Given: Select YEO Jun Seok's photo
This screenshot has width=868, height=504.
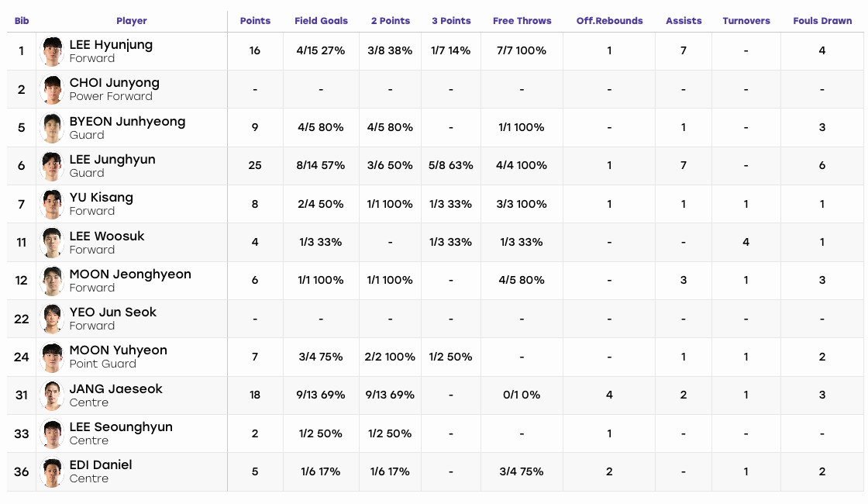Looking at the screenshot, I should click(x=52, y=319).
